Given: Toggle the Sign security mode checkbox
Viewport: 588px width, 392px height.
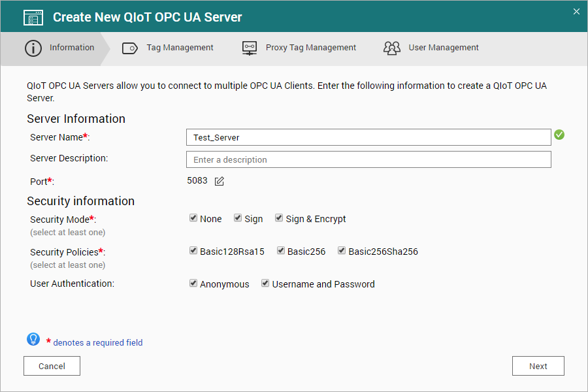Looking at the screenshot, I should 238,218.
